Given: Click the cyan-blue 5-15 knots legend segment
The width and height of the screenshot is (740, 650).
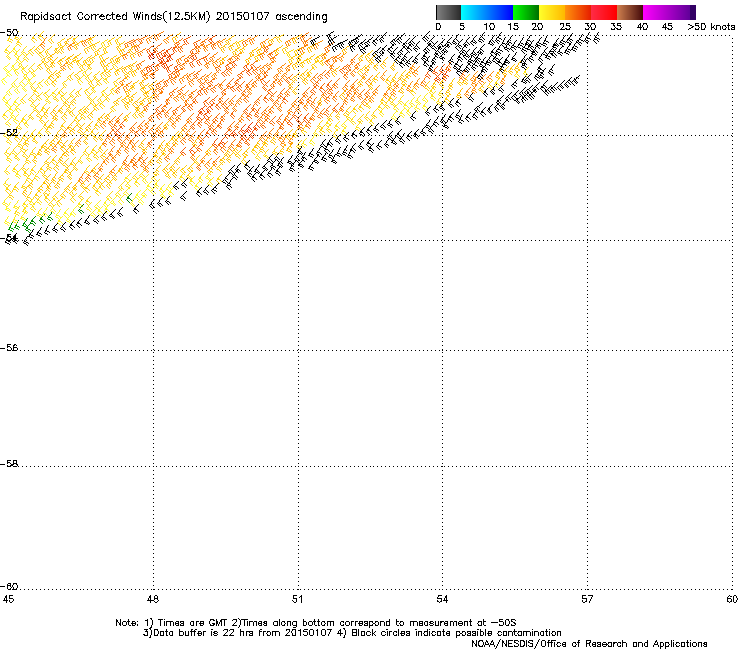Looking at the screenshot, I should click(487, 12).
